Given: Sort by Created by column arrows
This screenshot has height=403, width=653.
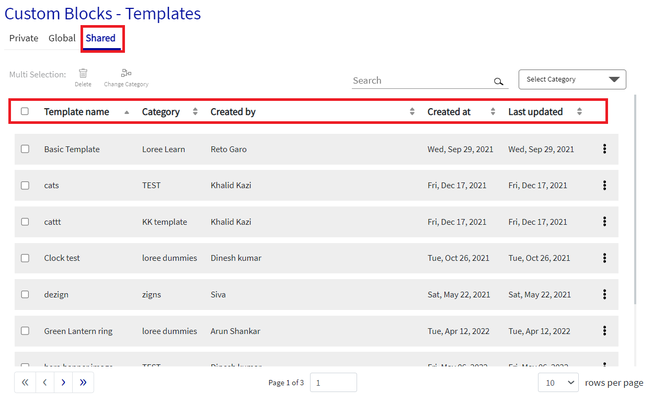Looking at the screenshot, I should coord(412,111).
